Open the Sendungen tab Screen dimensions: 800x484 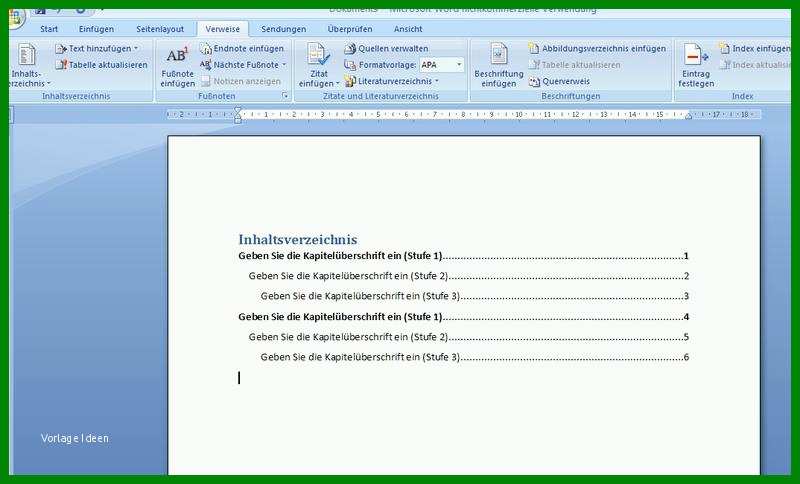[x=284, y=29]
